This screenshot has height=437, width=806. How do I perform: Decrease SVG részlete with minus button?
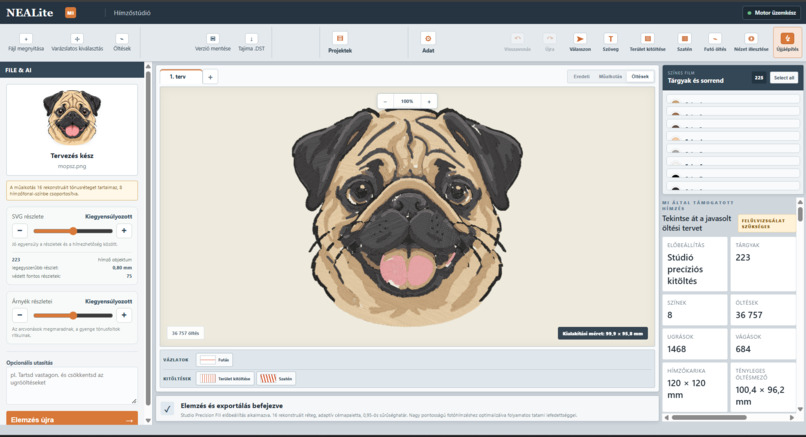coord(20,231)
